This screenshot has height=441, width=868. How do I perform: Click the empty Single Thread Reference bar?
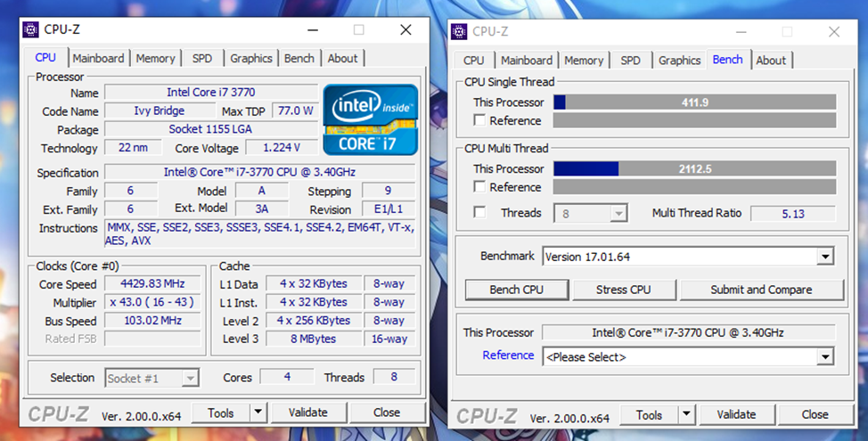(695, 120)
